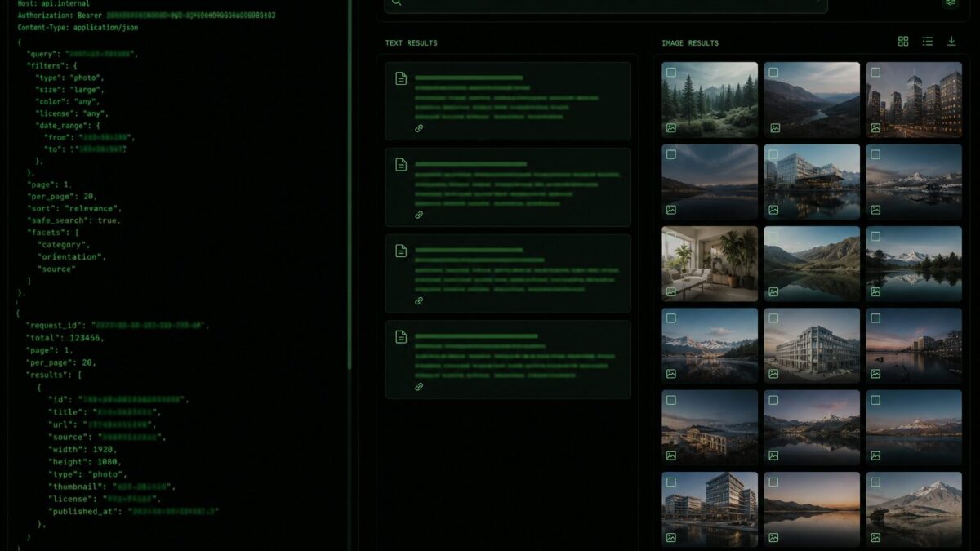Click the document icon on first text result
Screen dimensions: 980x551
[x=401, y=78]
